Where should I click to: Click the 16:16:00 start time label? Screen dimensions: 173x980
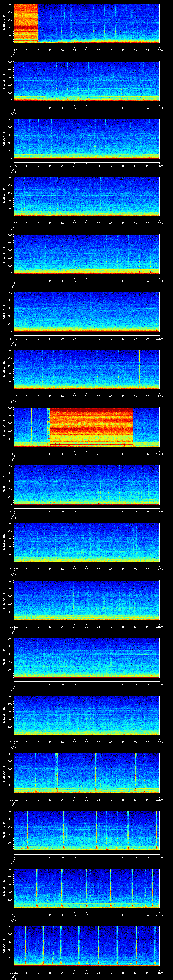(x=13, y=166)
